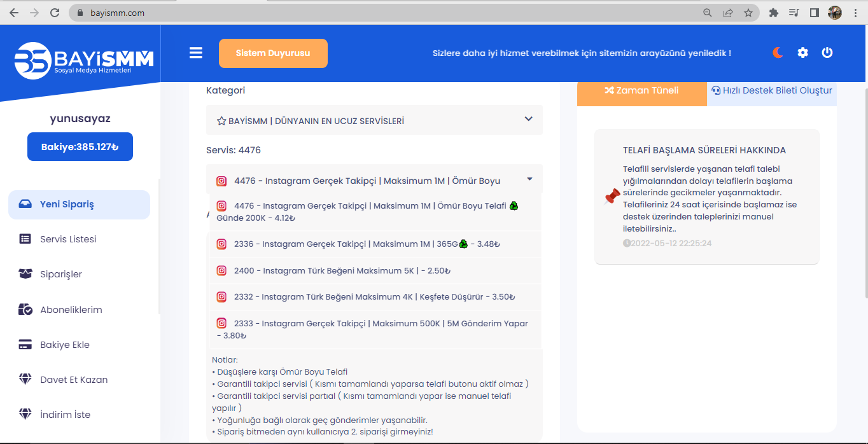Collapse the Servis dropdown arrow
Screen dimensions: 868x444
(x=528, y=180)
